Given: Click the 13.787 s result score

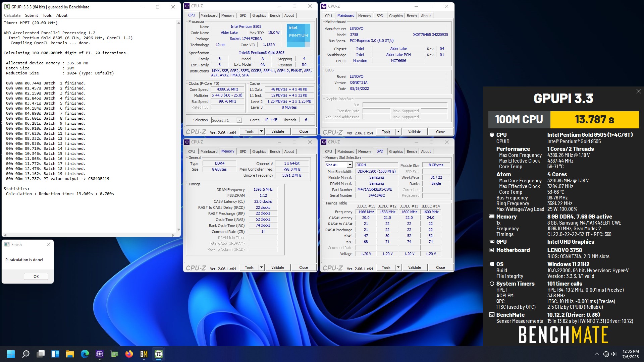Looking at the screenshot, I should [594, 120].
